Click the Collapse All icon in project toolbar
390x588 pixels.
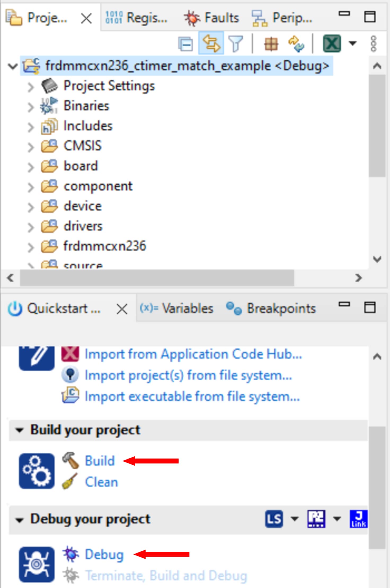(x=185, y=44)
